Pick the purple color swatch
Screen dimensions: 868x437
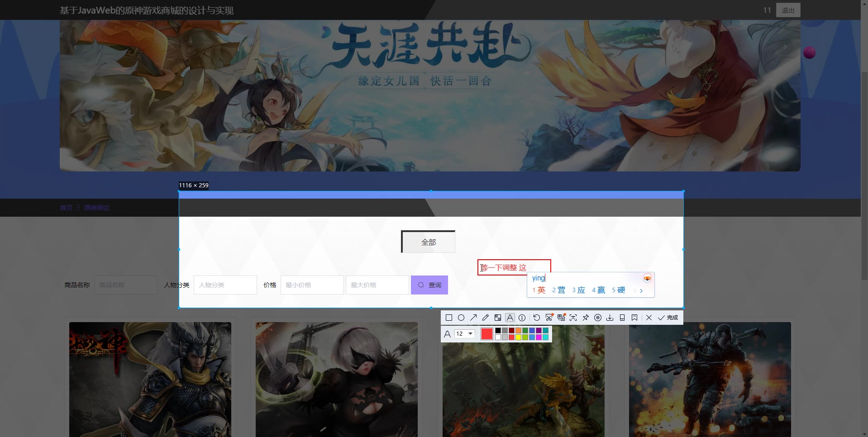click(x=539, y=331)
